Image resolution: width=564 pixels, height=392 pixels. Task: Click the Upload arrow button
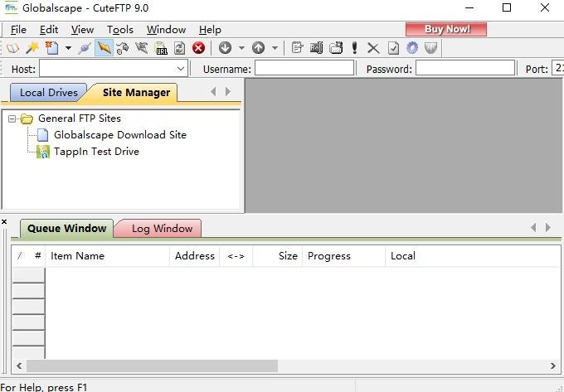(x=258, y=48)
